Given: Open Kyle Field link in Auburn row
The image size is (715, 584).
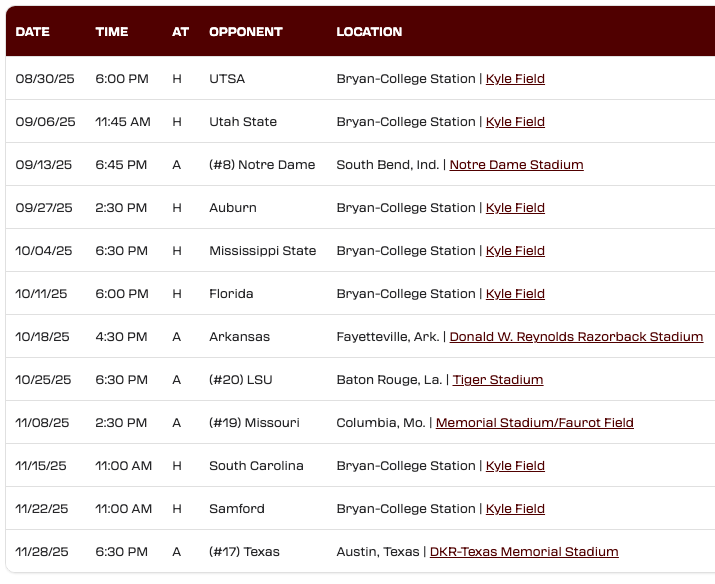Looking at the screenshot, I should 515,207.
